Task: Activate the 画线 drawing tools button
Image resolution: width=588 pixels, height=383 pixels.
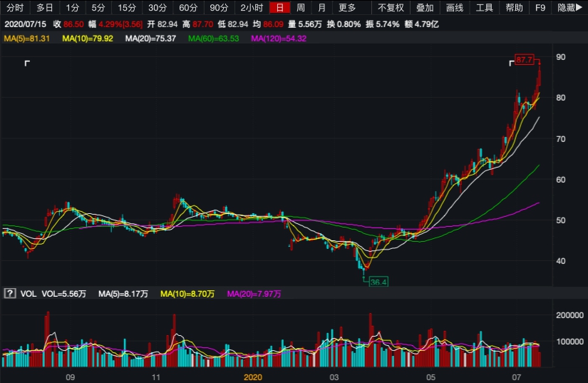Action: pyautogui.click(x=455, y=8)
